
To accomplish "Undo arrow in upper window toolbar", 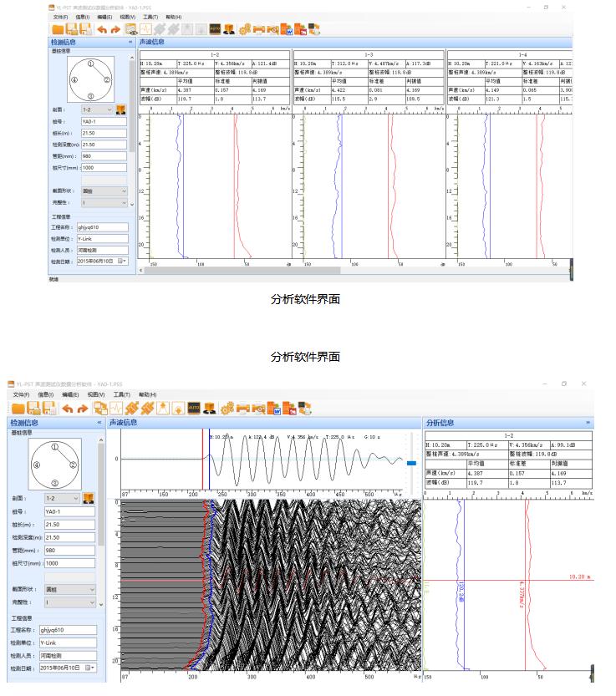I will 102,30.
